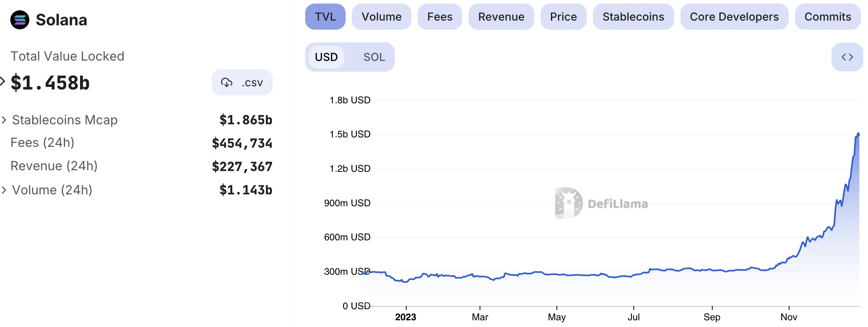Click the $227,367 revenue value
Viewport: 868px width, 327px height.
coord(242,167)
